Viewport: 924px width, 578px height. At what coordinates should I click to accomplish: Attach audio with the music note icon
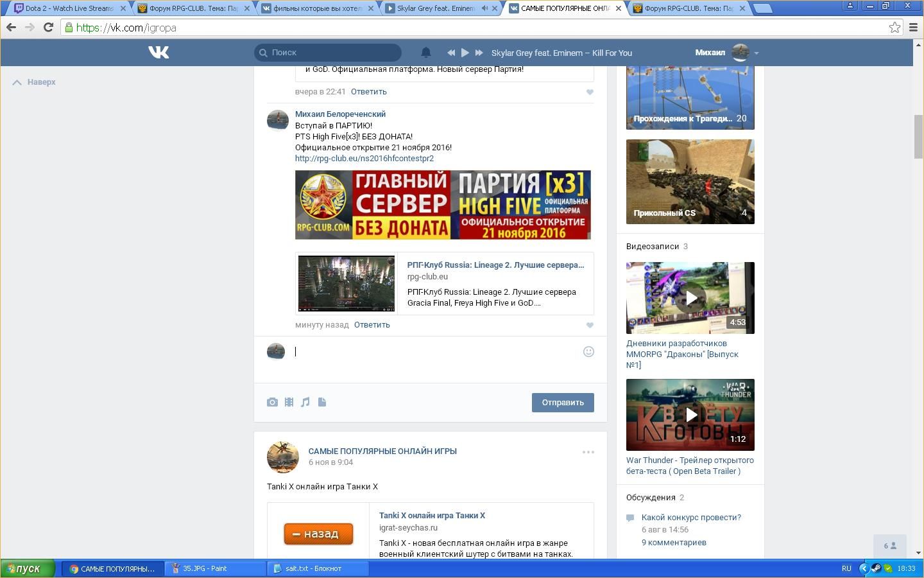[305, 402]
